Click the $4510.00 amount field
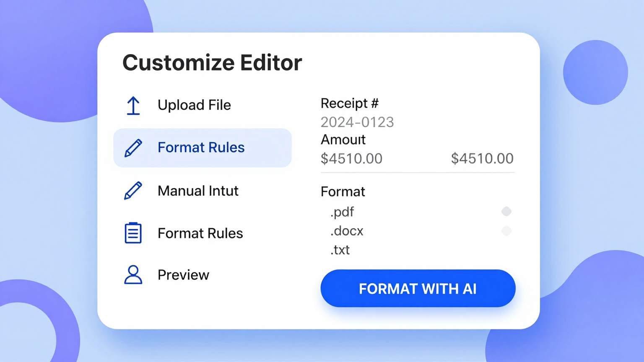The height and width of the screenshot is (362, 644). pyautogui.click(x=351, y=158)
